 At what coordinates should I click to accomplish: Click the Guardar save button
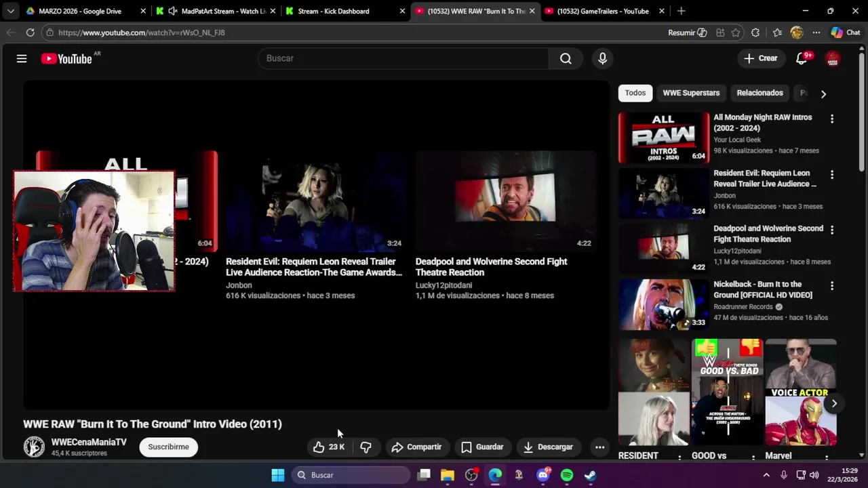pyautogui.click(x=482, y=447)
